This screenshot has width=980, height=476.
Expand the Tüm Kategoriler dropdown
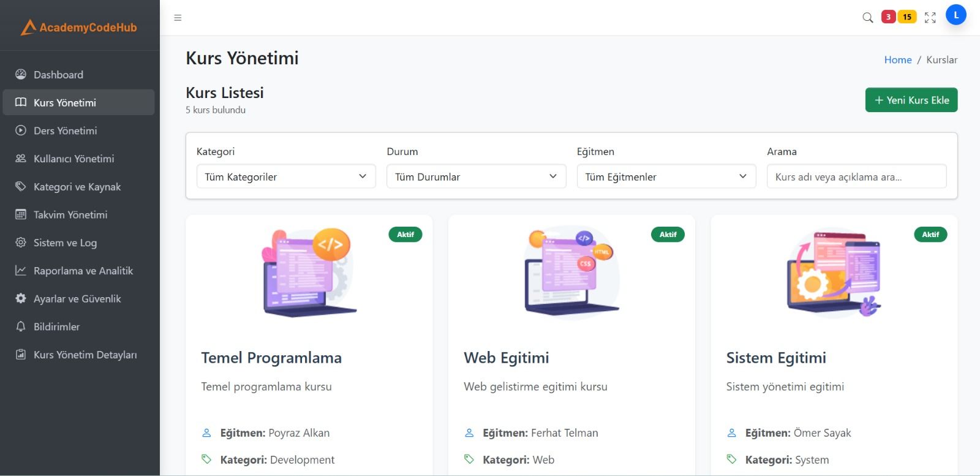(x=285, y=176)
